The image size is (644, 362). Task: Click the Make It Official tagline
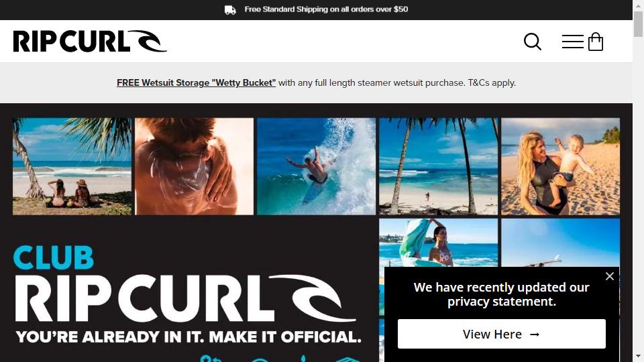coord(188,337)
